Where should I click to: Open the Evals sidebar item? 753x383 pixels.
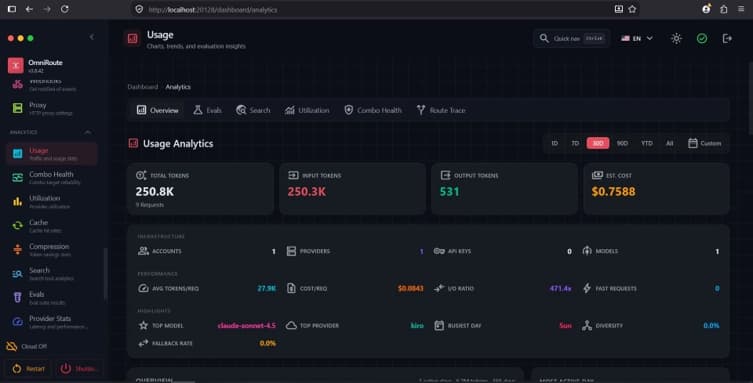[51, 298]
